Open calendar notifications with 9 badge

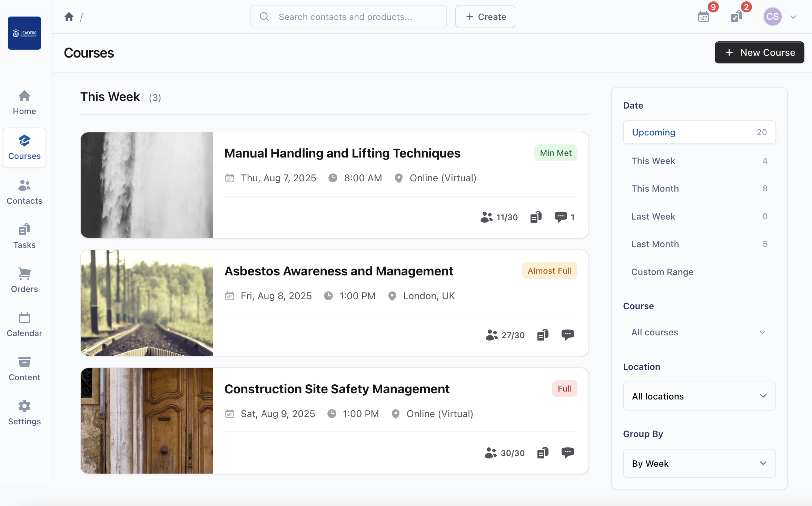point(704,17)
